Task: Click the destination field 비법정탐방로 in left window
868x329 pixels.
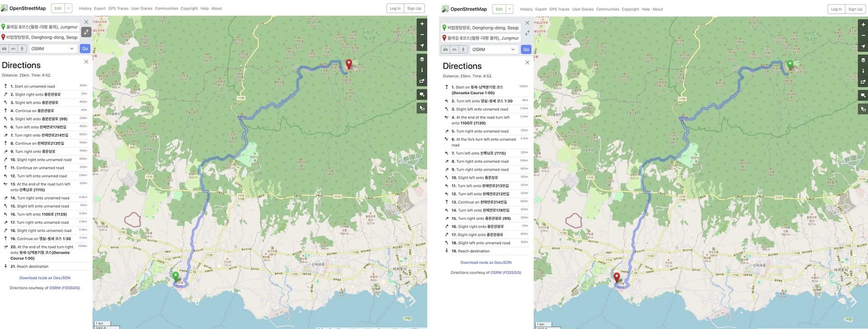Action: (x=42, y=38)
